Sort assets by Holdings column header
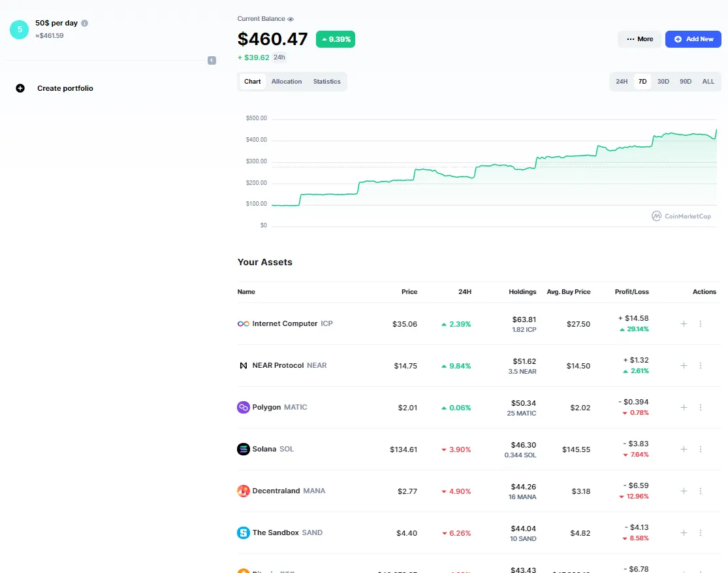 522,292
